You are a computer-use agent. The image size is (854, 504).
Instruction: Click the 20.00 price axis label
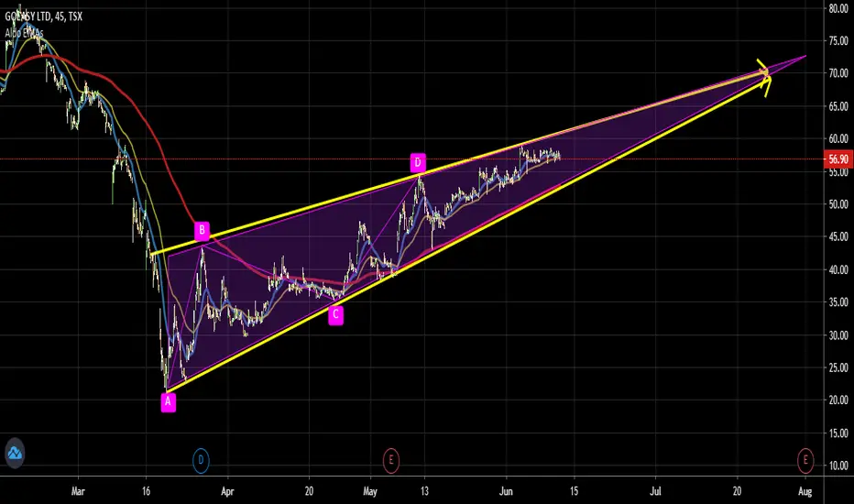pyautogui.click(x=838, y=400)
